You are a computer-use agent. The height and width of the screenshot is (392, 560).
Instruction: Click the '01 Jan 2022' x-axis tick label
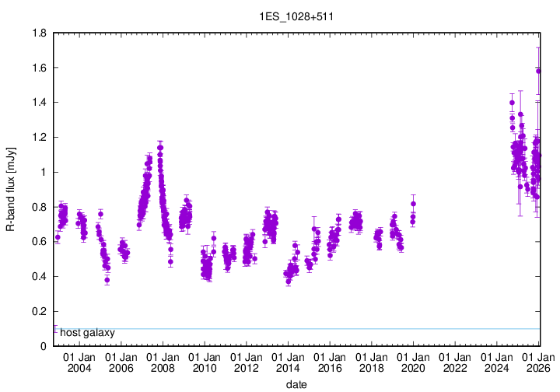point(456,362)
